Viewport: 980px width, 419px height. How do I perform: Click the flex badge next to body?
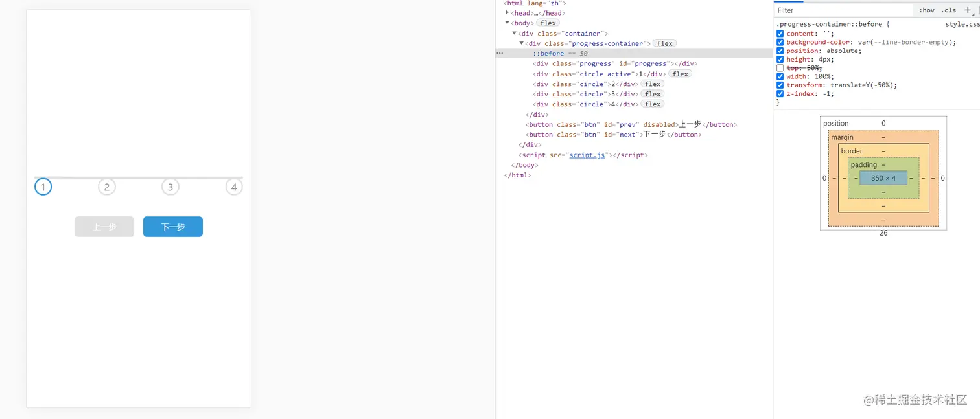[x=548, y=23]
